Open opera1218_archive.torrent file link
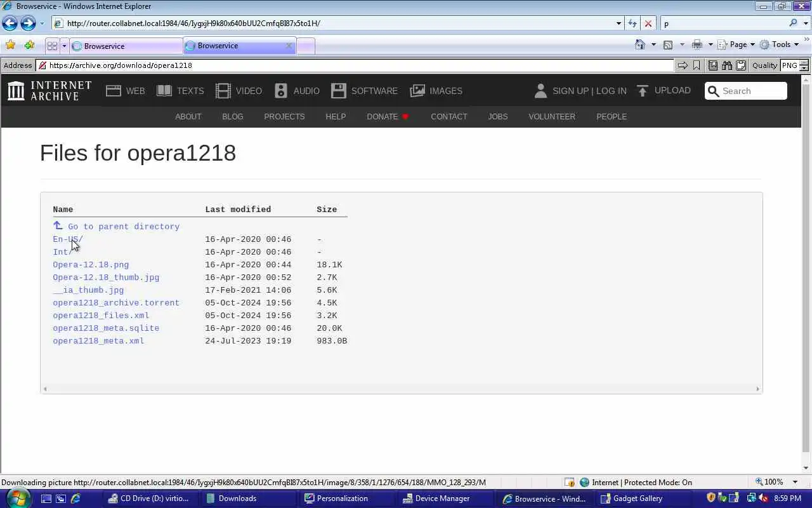The height and width of the screenshot is (508, 812). click(x=116, y=303)
